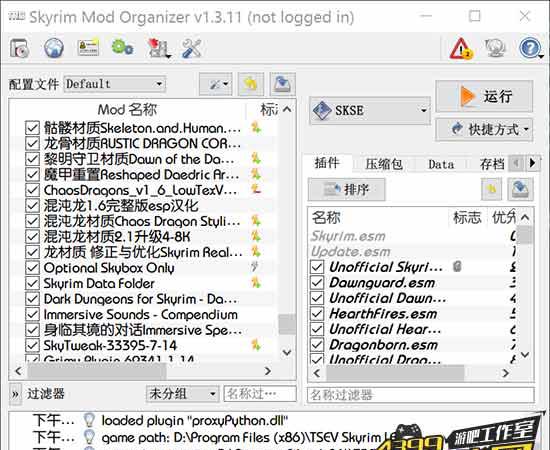Open the SKSE executable dropdown

tap(370, 110)
